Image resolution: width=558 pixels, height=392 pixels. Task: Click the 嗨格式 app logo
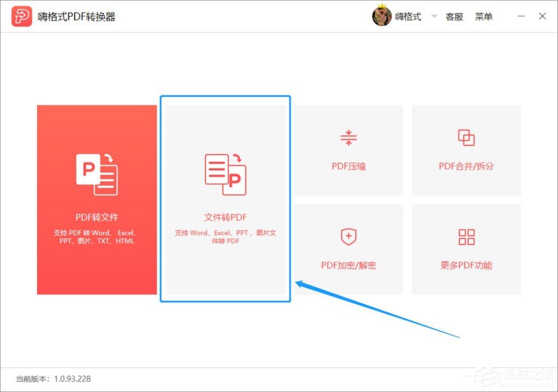click(x=22, y=16)
